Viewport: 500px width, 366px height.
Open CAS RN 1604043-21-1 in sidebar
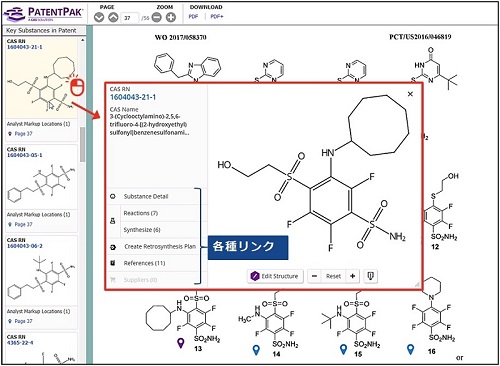25,47
